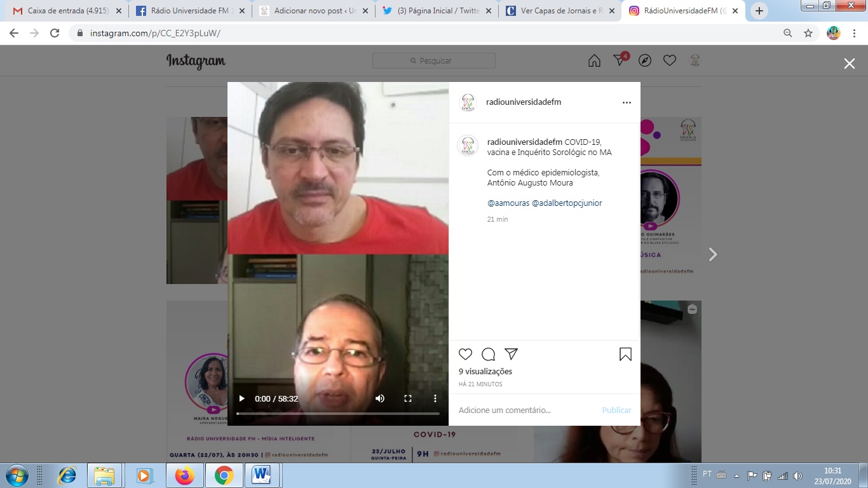Open Windows Explorer folder in taskbar
Viewport: 868px width, 488px height.
coord(104,475)
